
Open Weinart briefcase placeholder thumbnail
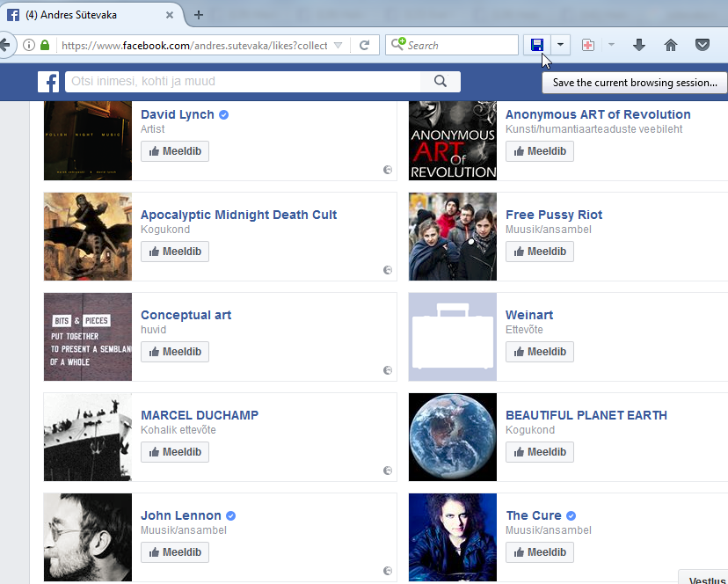tap(453, 337)
